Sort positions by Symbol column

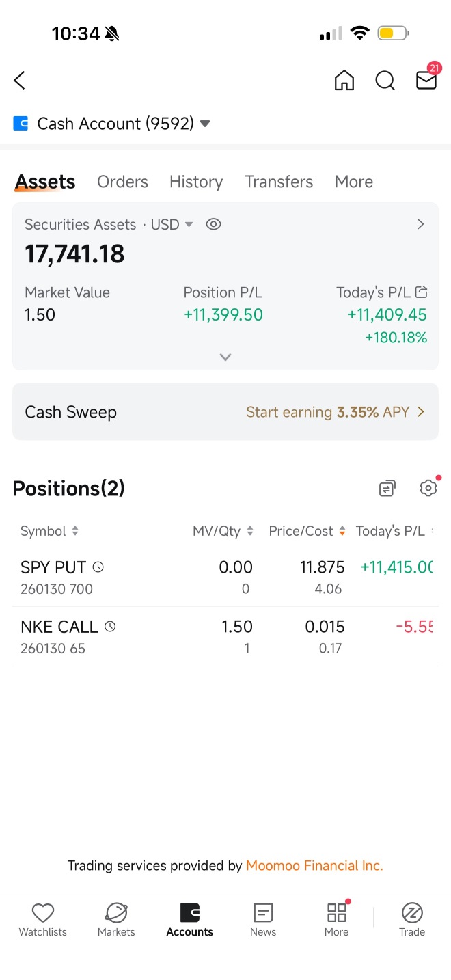point(49,531)
